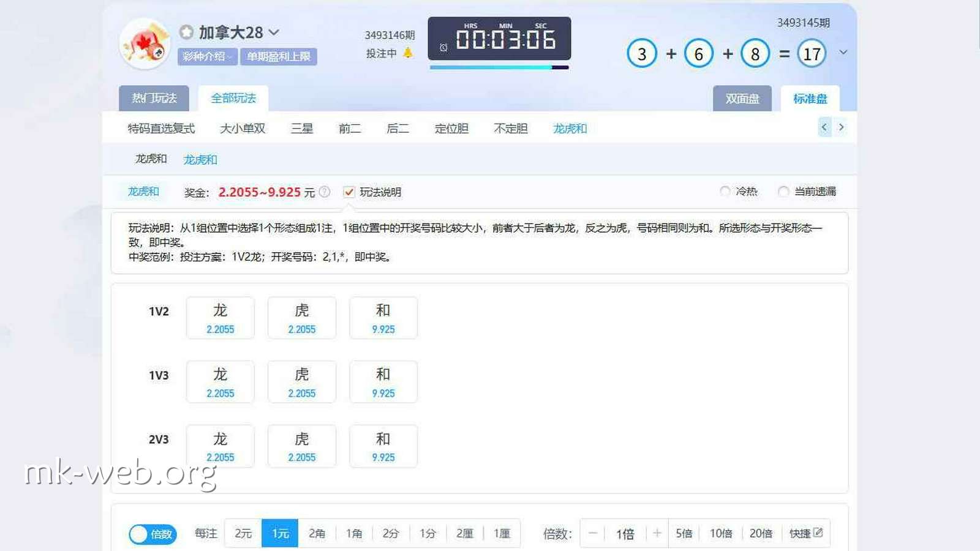Bet on 龙 in the 1V2 row
The height and width of the screenshot is (551, 980).
pyautogui.click(x=220, y=318)
